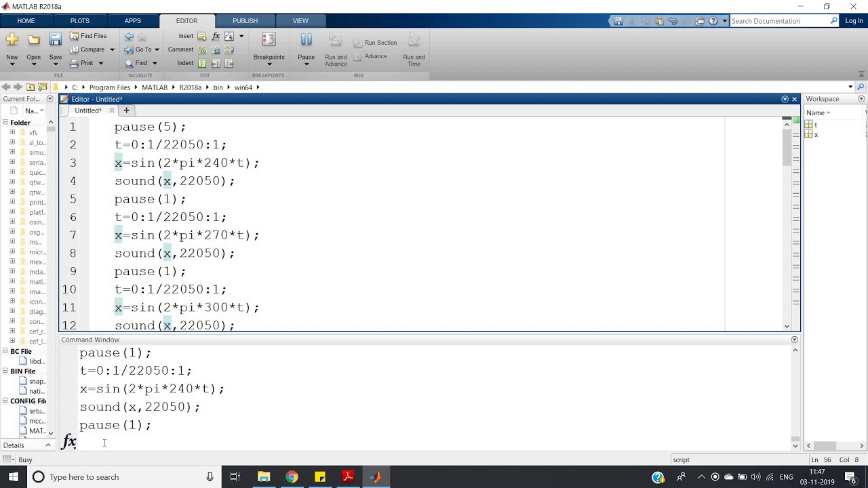Click Run and Time
This screenshot has width=868, height=488.
pyautogui.click(x=414, y=50)
